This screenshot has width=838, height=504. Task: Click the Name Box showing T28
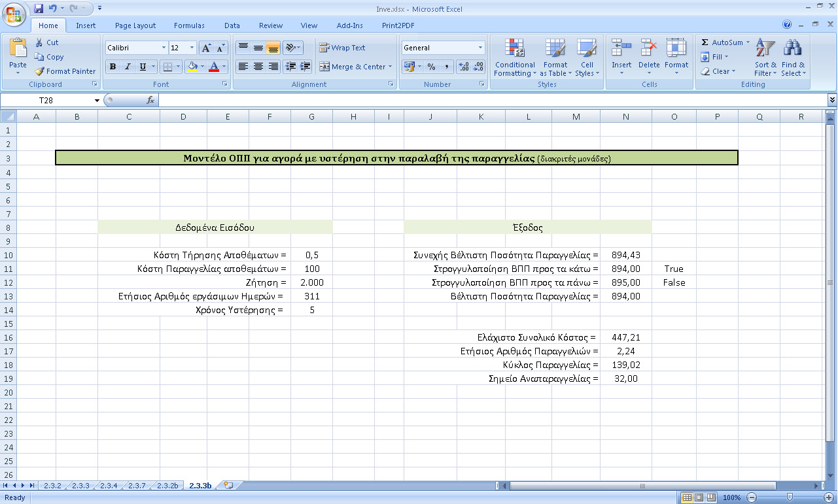click(x=46, y=100)
